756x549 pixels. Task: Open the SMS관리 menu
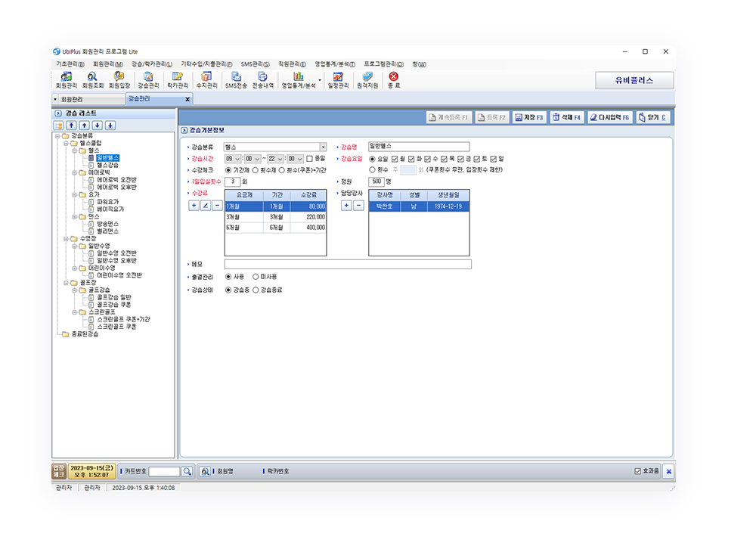click(256, 64)
